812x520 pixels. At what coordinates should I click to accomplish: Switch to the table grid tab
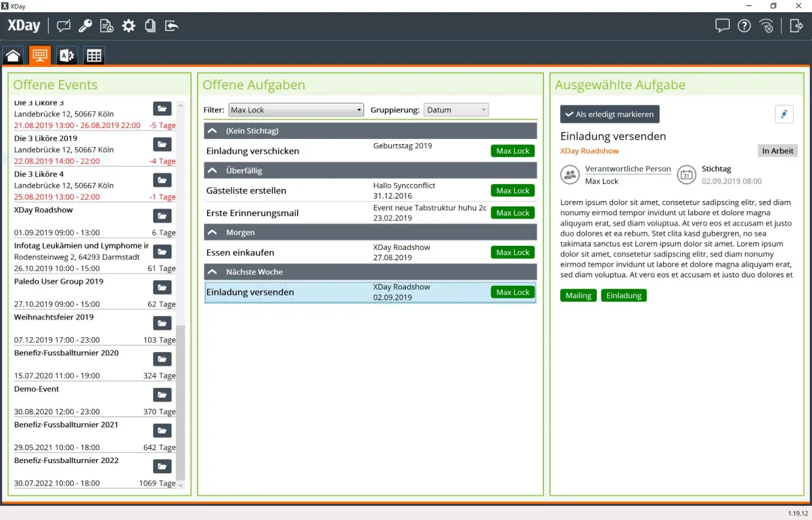click(x=94, y=56)
